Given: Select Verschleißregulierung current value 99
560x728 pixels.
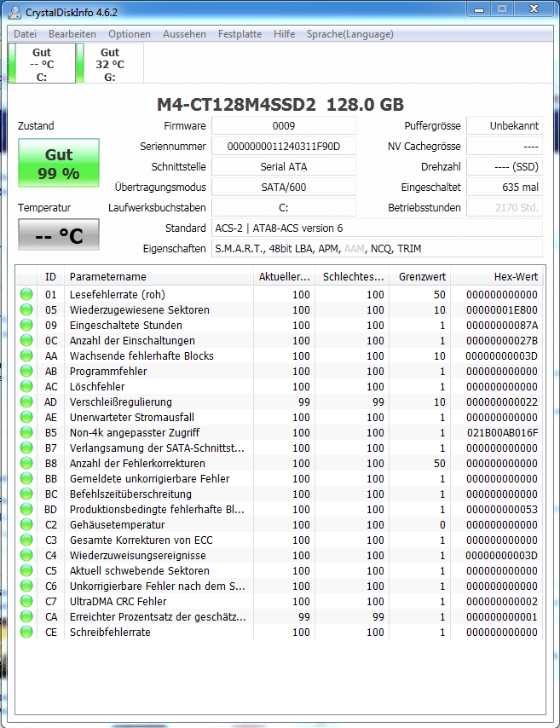Looking at the screenshot, I should tap(304, 402).
